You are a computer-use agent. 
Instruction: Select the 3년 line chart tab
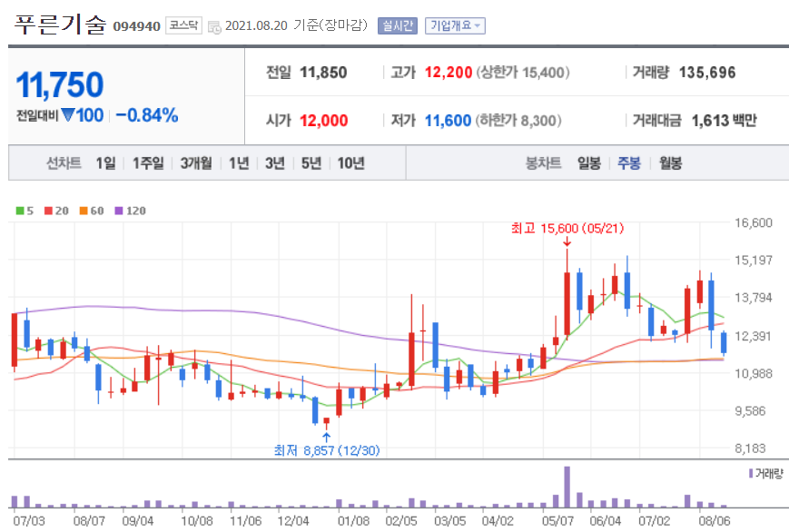click(x=275, y=163)
